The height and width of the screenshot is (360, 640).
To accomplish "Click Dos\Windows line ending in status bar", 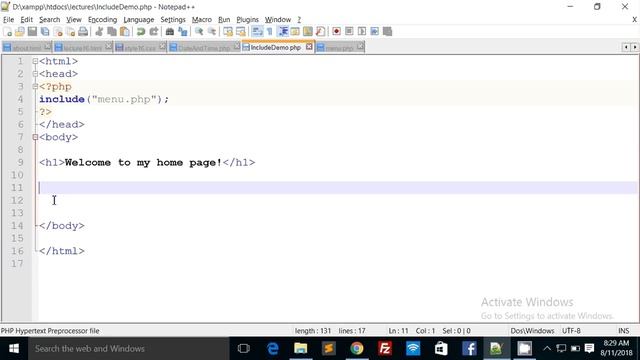I will coord(532,331).
